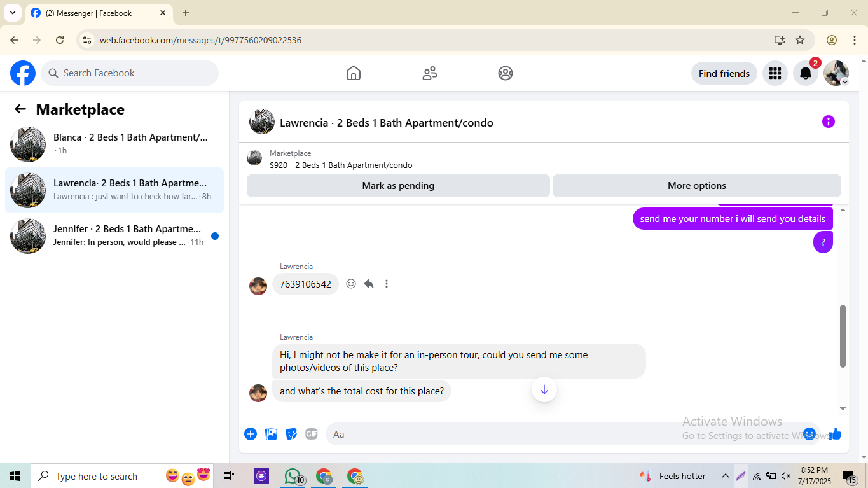Click the purple '?' message bubble
The width and height of the screenshot is (868, 488).
pos(823,242)
